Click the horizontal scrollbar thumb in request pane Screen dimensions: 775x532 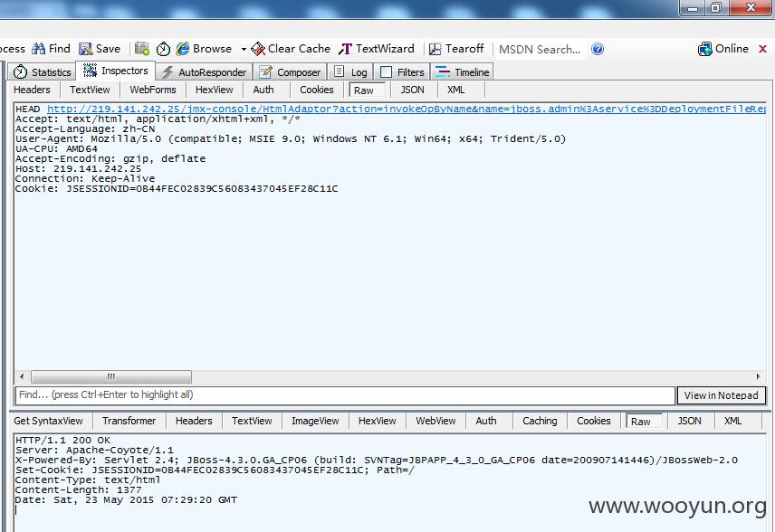click(x=111, y=377)
